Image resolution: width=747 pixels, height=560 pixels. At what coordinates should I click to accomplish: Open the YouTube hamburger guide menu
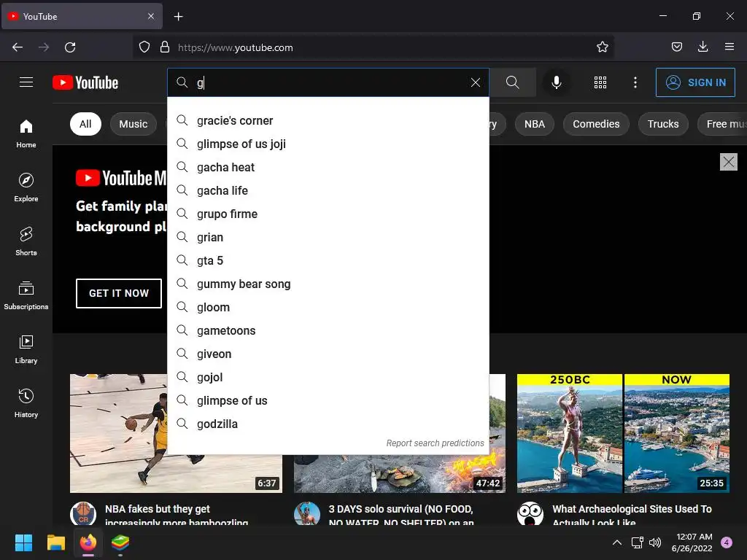tap(26, 82)
